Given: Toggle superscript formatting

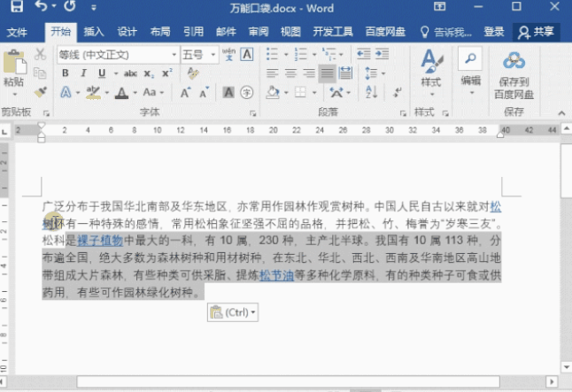Looking at the screenshot, I should tap(167, 73).
